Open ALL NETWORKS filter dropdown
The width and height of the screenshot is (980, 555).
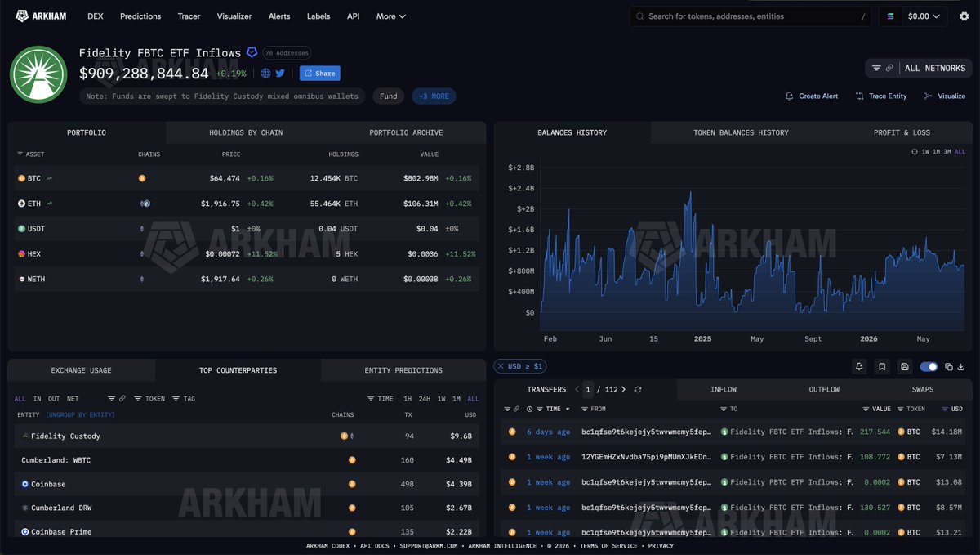click(x=919, y=68)
